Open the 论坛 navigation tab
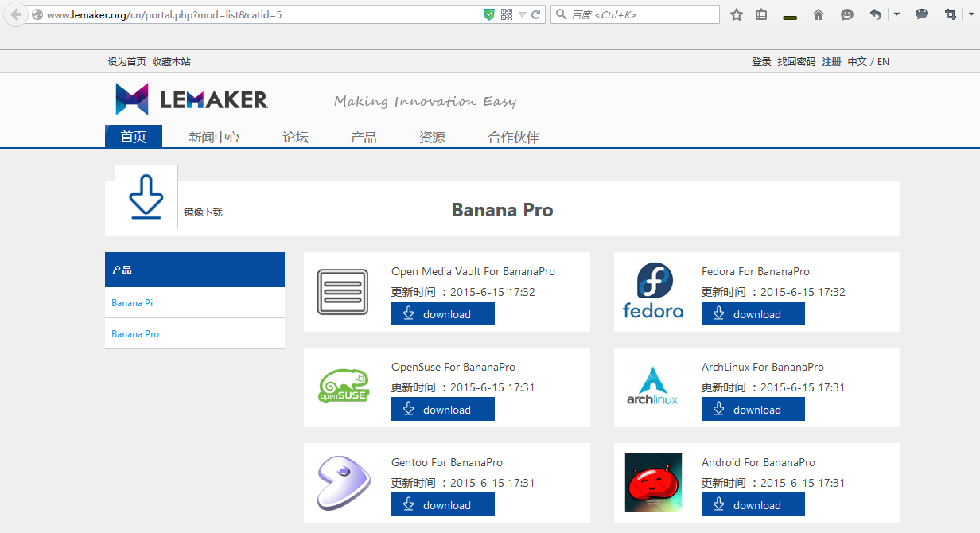The height and width of the screenshot is (533, 980). click(295, 137)
